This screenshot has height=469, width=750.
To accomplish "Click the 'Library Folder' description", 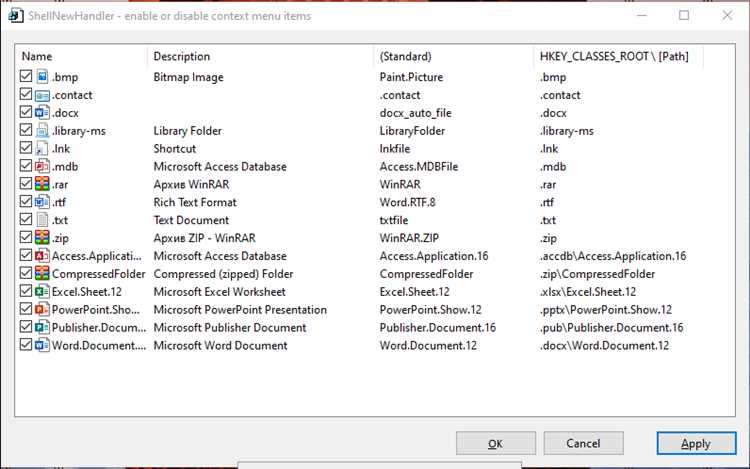I will 188,131.
